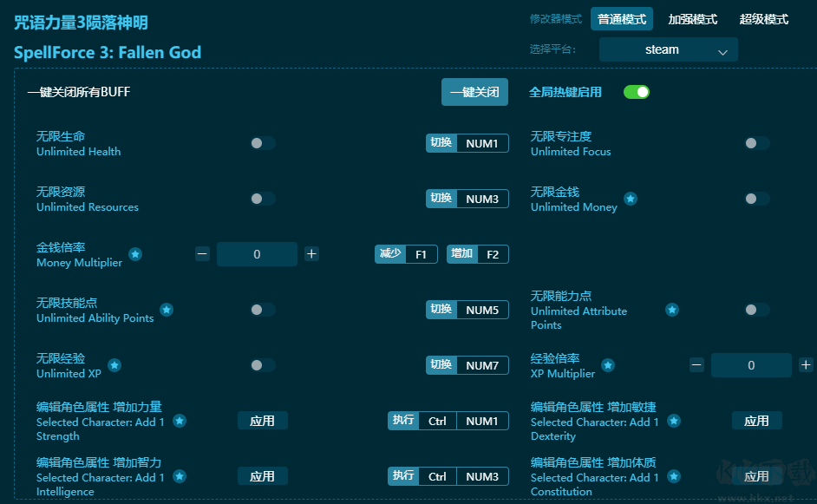817x504 pixels.
Task: Click XP Multiplier value field
Action: [x=751, y=365]
